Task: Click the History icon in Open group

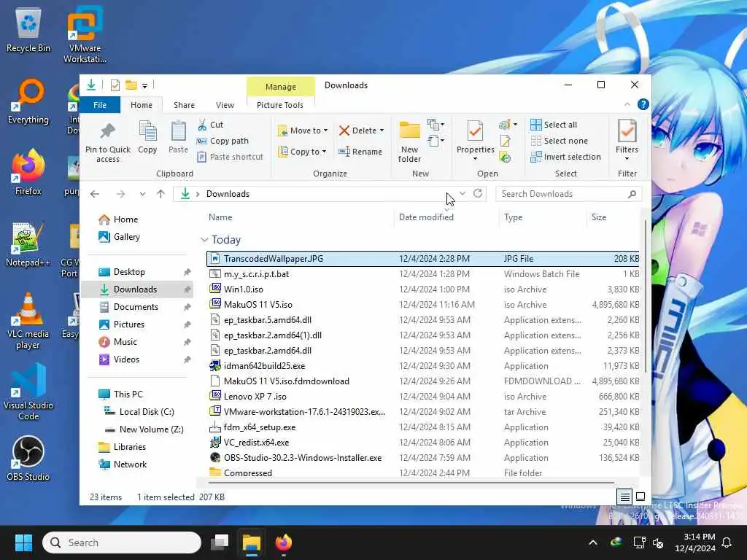Action: 505,157
